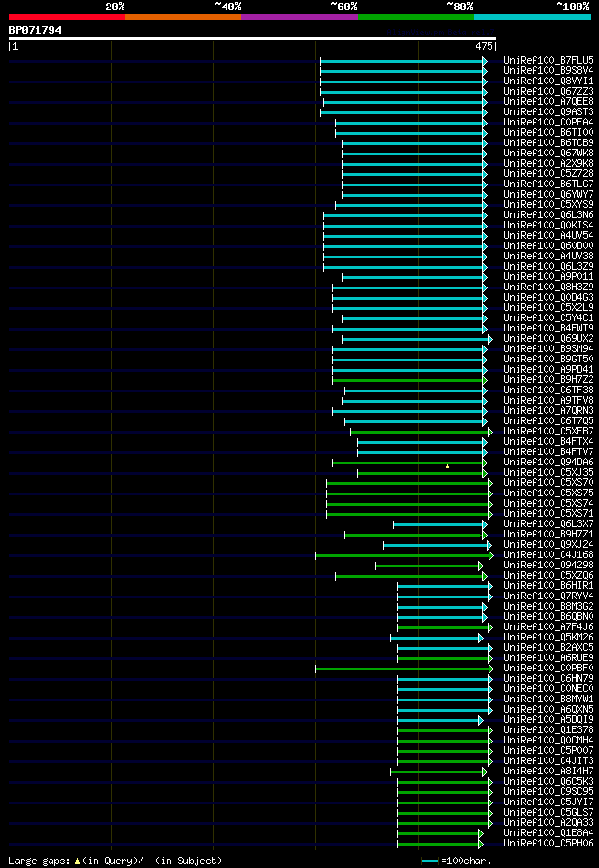
Task: Click the BP071794 query name
Action: coord(36,30)
